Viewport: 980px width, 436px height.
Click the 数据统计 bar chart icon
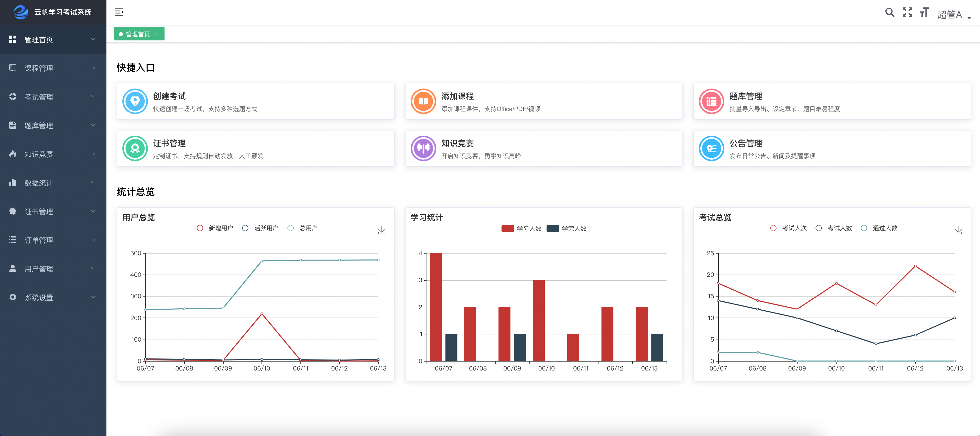pyautogui.click(x=13, y=183)
